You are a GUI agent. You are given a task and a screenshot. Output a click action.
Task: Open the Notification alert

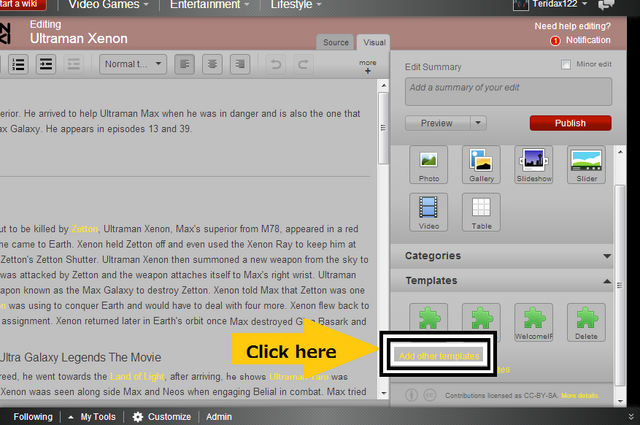tap(580, 40)
